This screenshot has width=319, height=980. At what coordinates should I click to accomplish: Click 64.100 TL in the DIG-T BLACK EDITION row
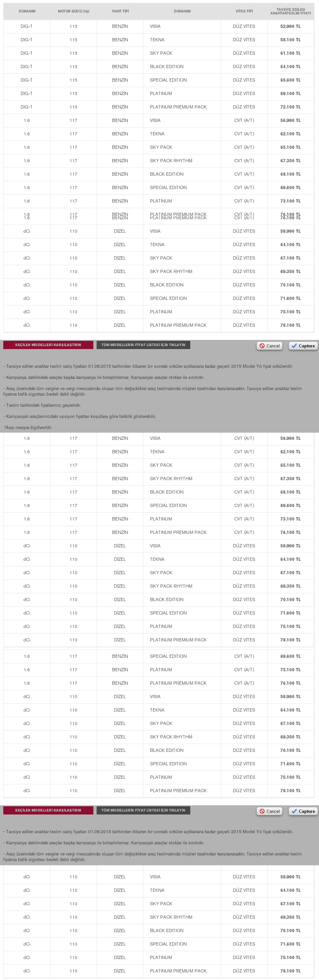click(x=291, y=67)
